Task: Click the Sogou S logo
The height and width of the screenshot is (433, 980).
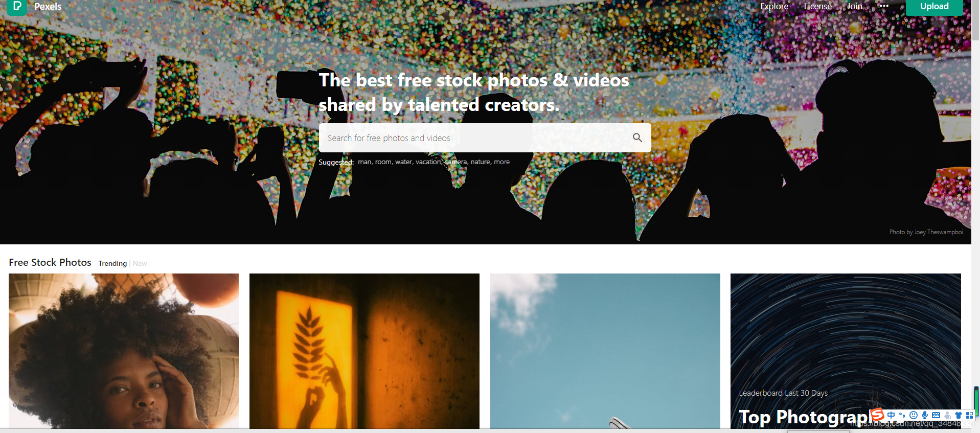Action: tap(877, 415)
